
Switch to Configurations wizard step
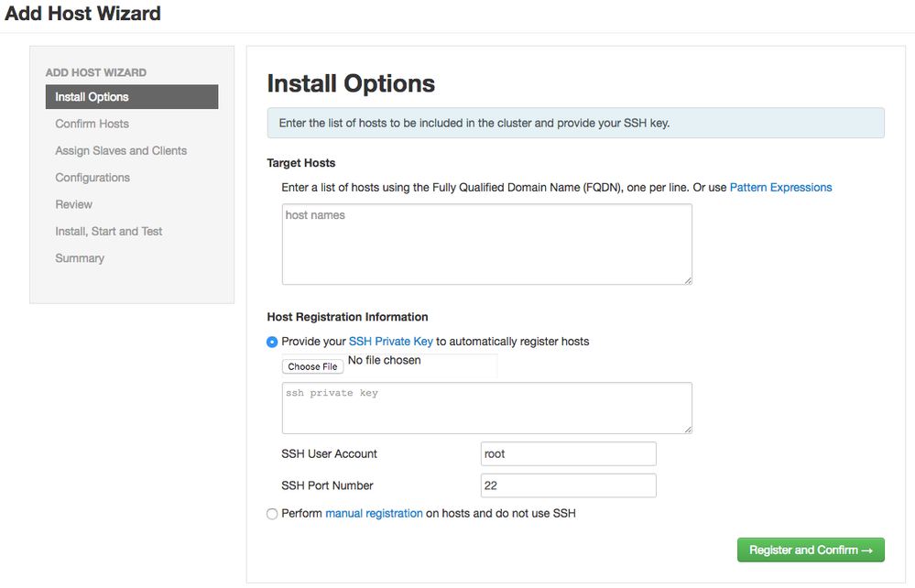[93, 178]
